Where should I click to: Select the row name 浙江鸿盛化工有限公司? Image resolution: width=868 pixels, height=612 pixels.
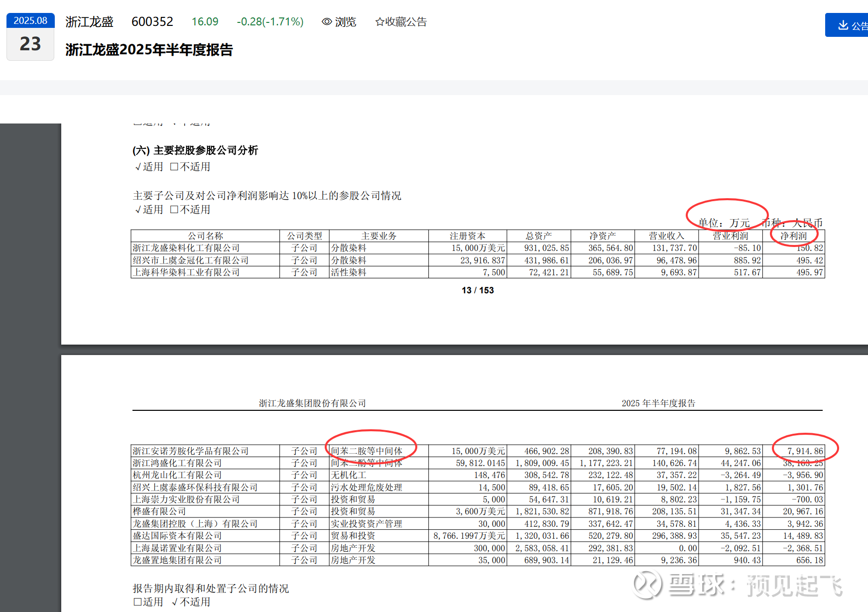(x=177, y=463)
